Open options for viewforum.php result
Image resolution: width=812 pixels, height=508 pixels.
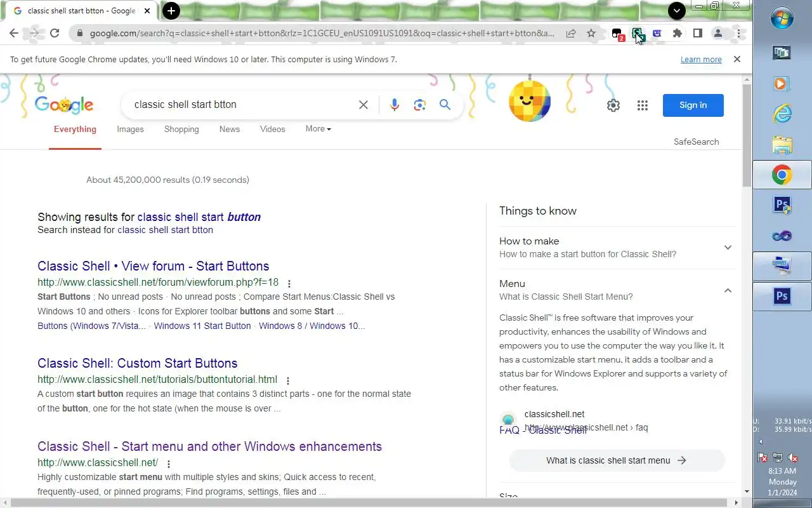coord(289,283)
